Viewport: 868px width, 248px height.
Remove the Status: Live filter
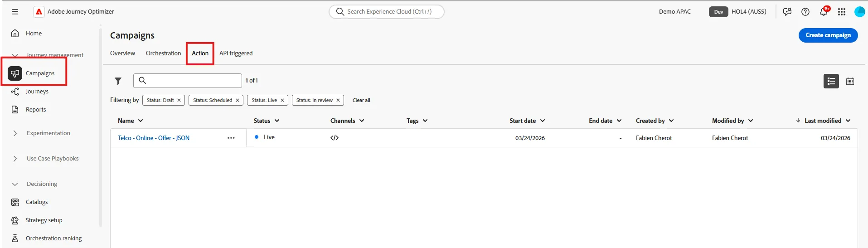(282, 100)
